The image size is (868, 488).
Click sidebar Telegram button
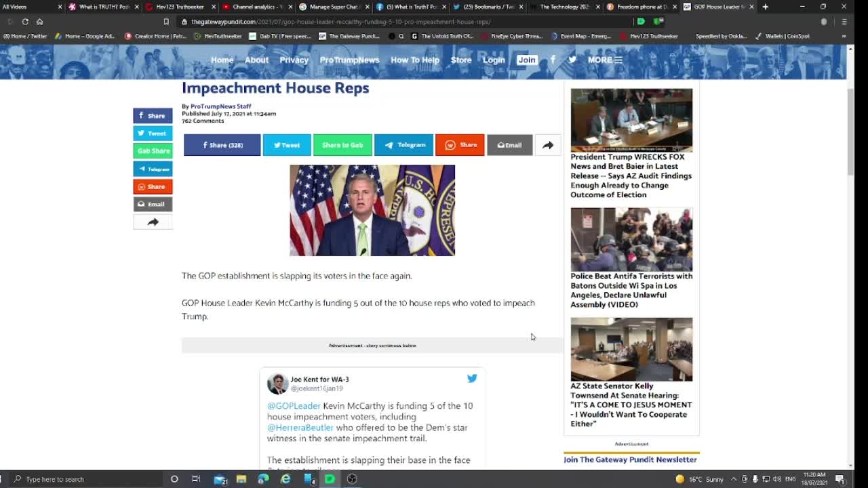click(153, 169)
